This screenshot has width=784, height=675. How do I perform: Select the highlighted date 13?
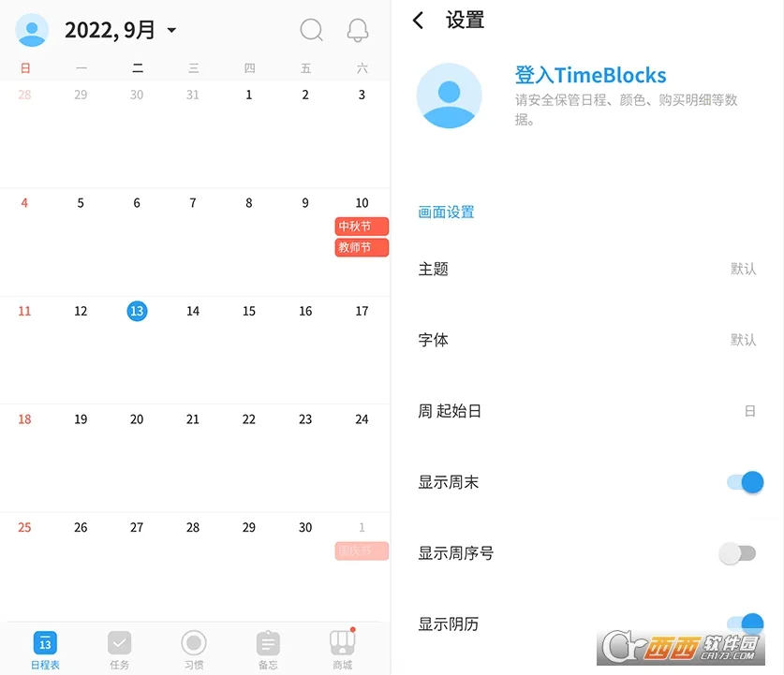click(137, 311)
